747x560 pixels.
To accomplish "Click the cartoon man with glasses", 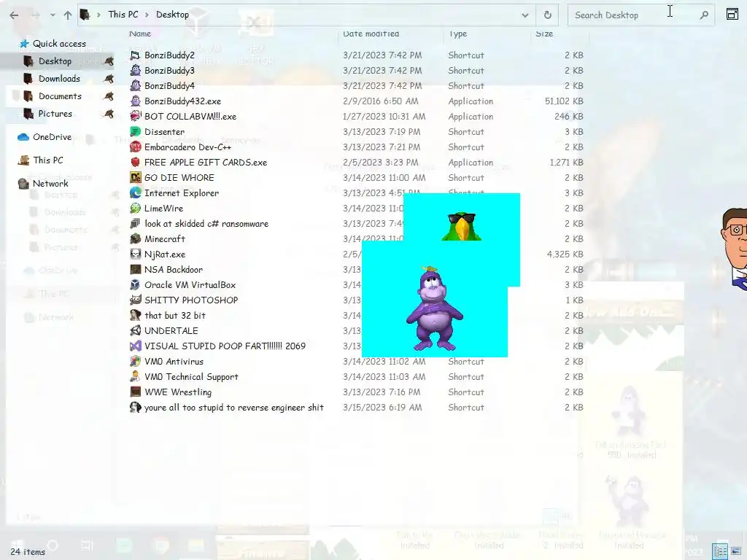I will 734,248.
